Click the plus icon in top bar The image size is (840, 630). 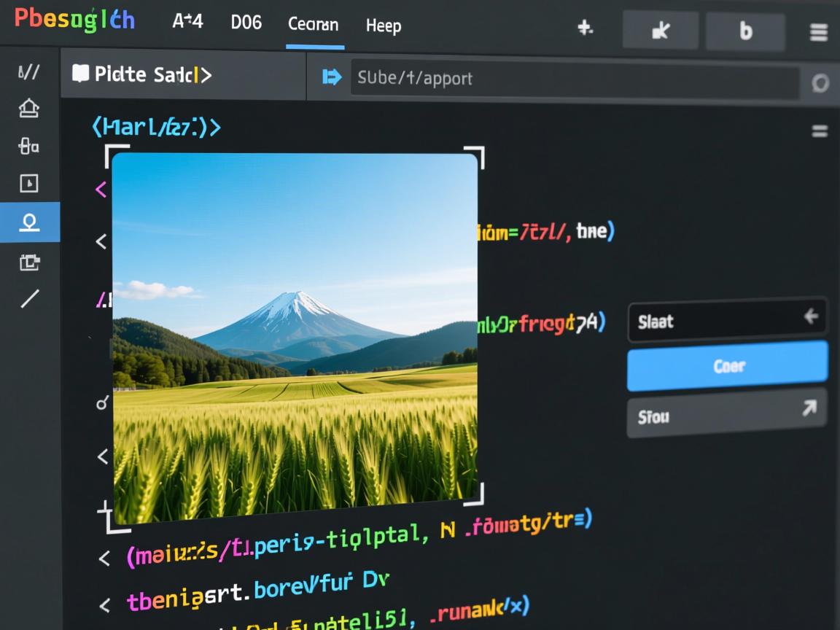click(x=585, y=28)
